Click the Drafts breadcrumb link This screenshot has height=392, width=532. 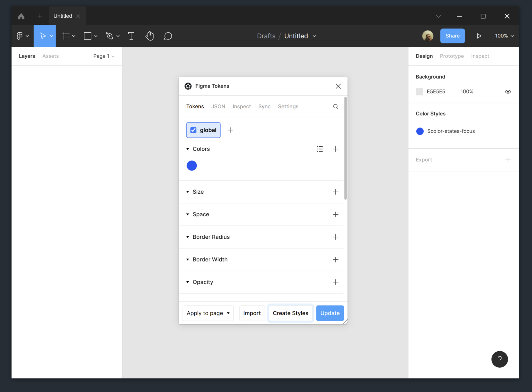pyautogui.click(x=266, y=36)
